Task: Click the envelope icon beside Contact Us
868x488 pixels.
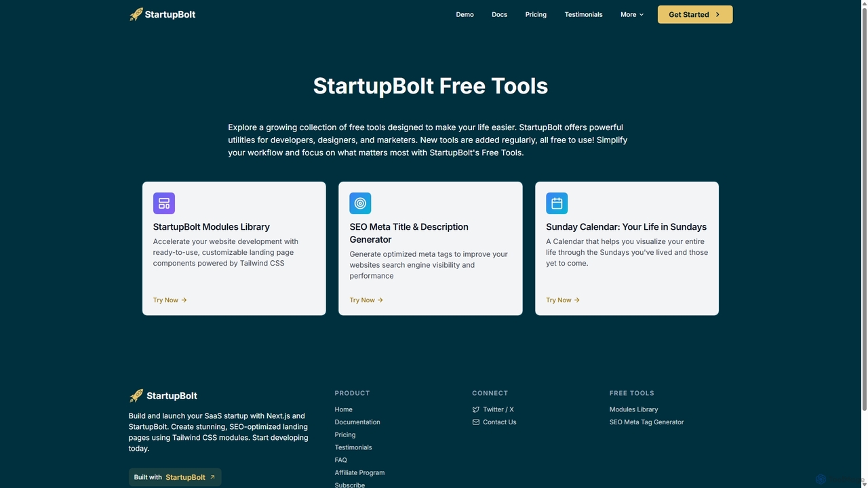Action: tap(476, 422)
